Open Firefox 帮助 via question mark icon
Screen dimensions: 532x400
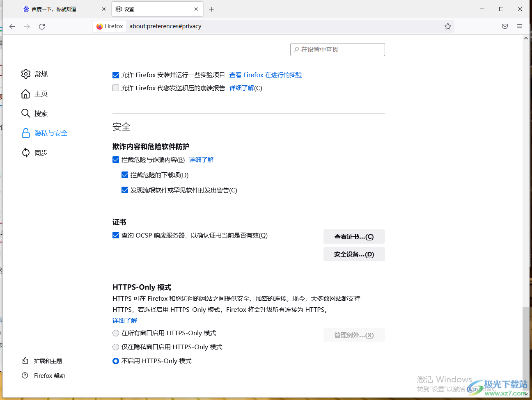click(25, 376)
